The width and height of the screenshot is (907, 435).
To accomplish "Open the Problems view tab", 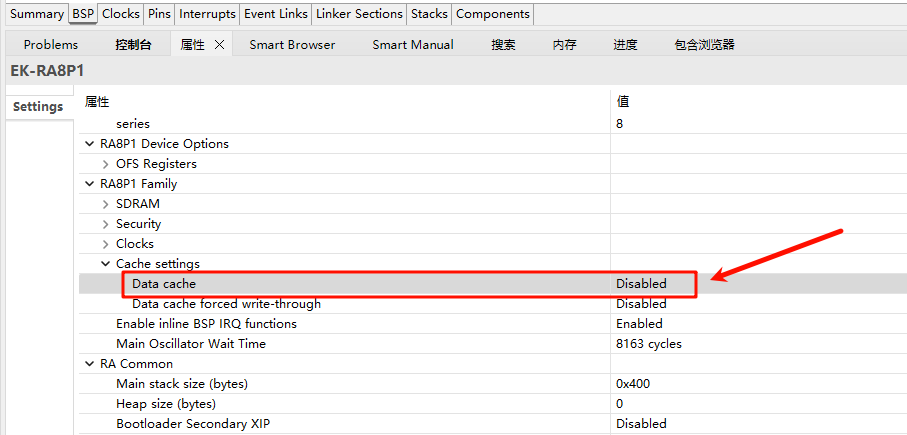I will 51,44.
